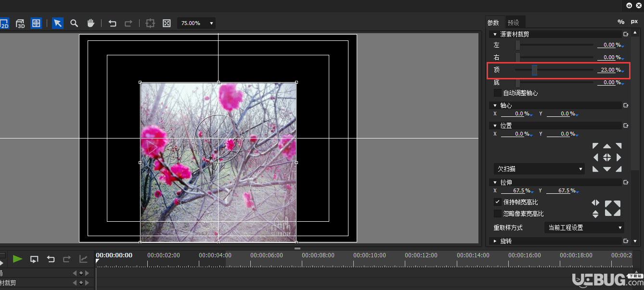Select the arrow selection tool
Screen dimensions: 644x290
click(x=58, y=23)
